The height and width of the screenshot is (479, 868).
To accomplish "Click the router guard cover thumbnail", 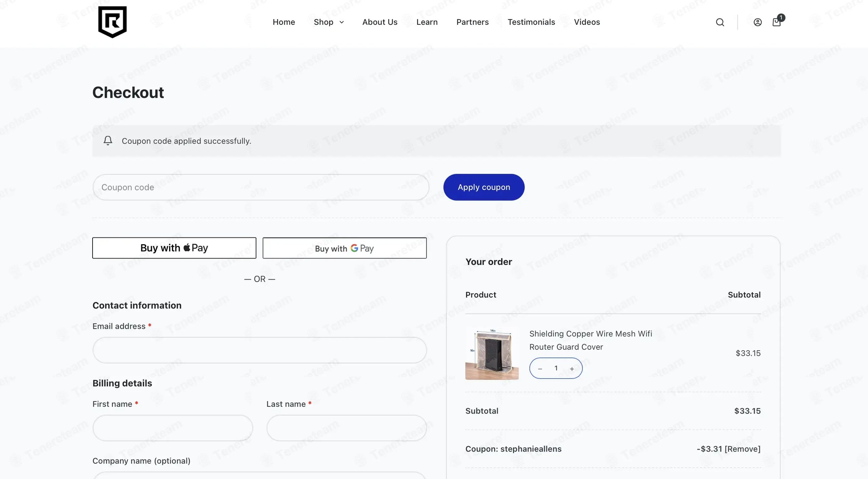I will (x=492, y=353).
